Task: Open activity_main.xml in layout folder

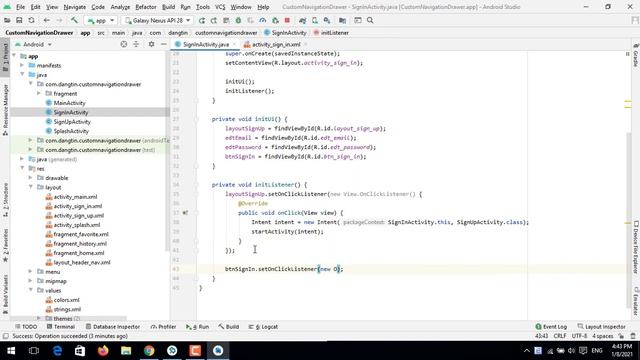Action: [x=76, y=197]
